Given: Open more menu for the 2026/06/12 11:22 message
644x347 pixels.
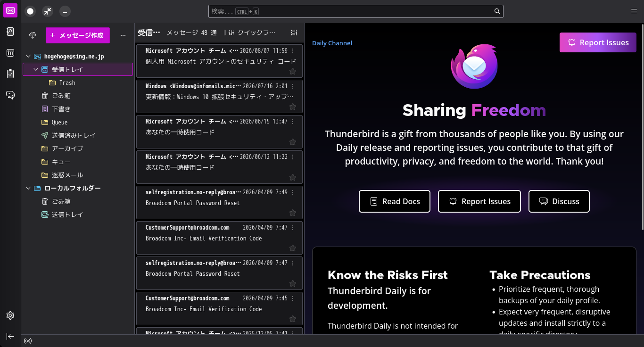Looking at the screenshot, I should click(x=293, y=157).
